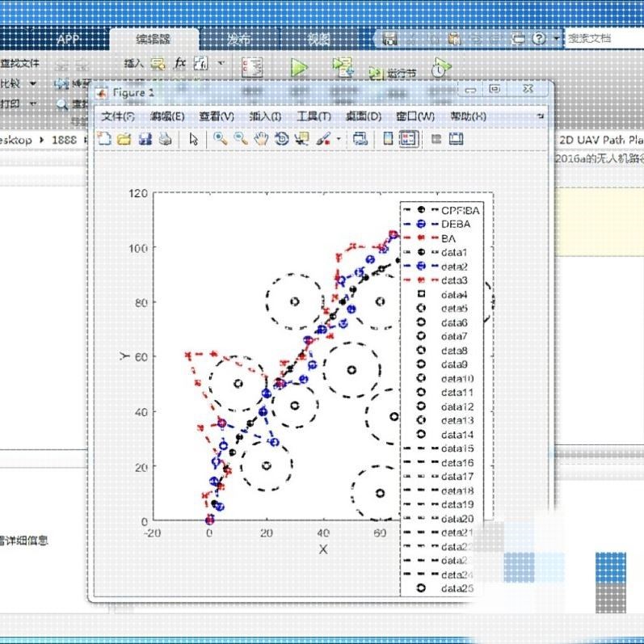Viewport: 644px width, 644px height.
Task: Click the X axis label of the plot
Action: [323, 549]
